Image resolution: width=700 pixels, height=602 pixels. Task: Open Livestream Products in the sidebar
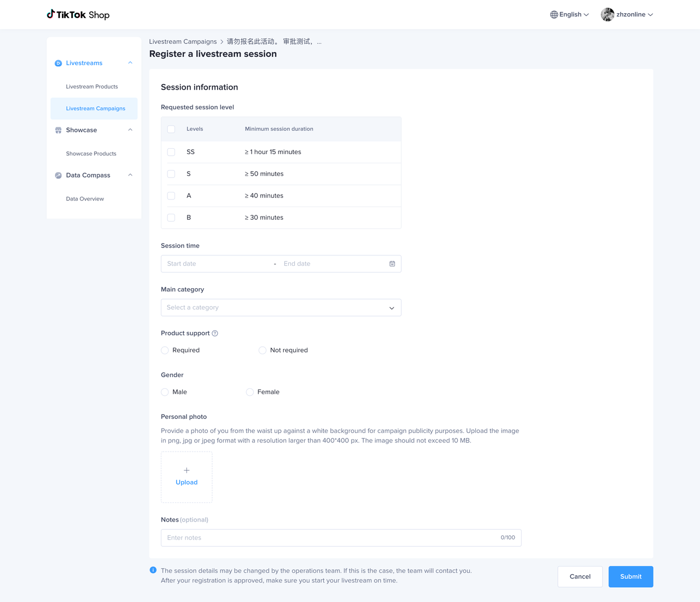coord(92,86)
